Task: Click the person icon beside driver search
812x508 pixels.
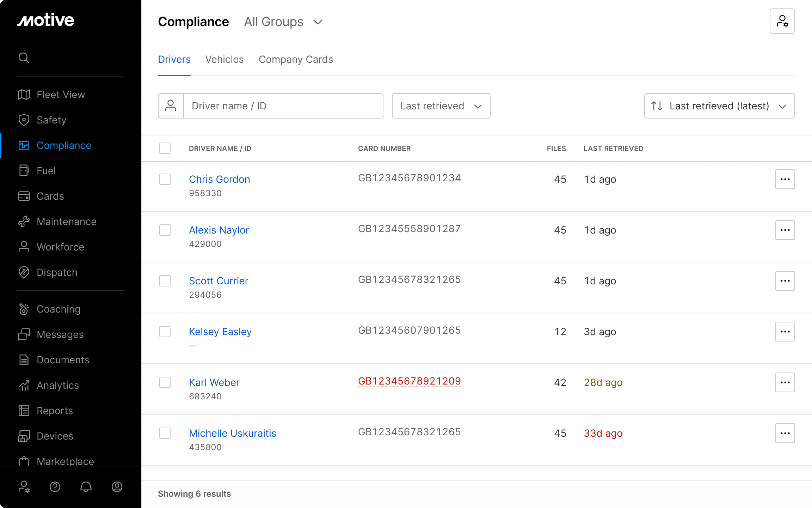Action: (x=171, y=106)
